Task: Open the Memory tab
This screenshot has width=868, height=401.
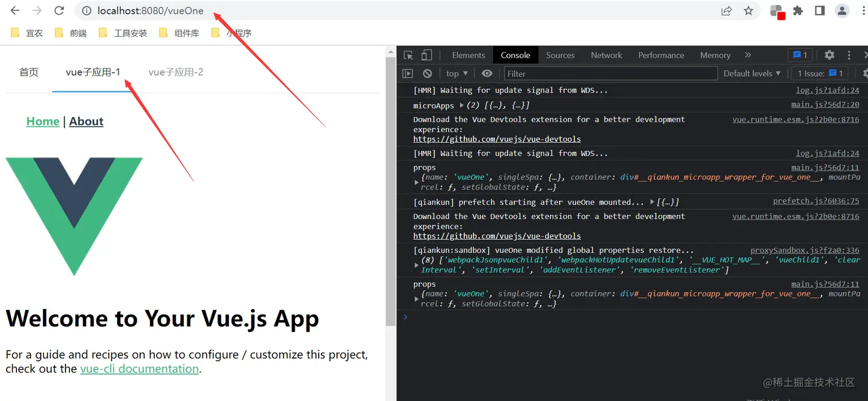Action: click(x=715, y=55)
